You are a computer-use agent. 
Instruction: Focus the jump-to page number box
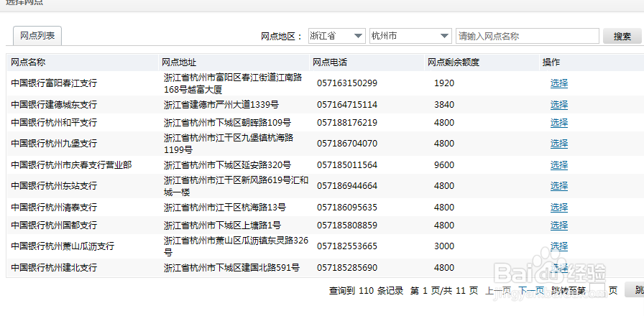pos(597,289)
